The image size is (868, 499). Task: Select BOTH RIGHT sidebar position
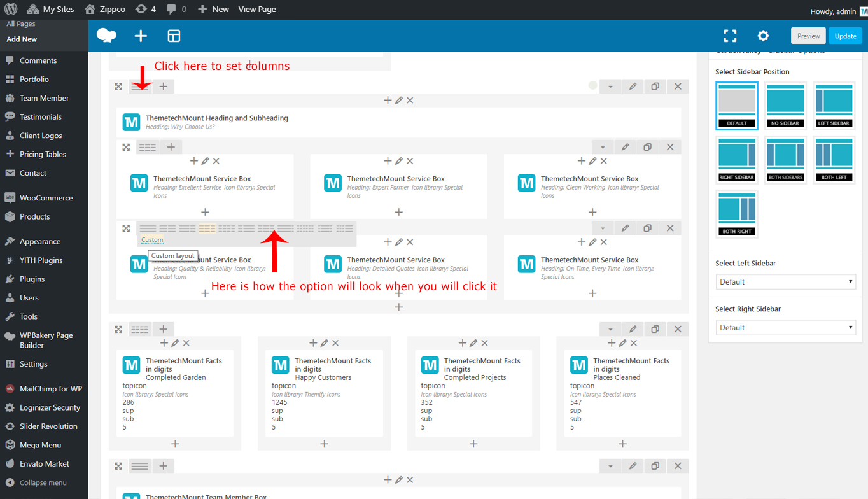pyautogui.click(x=737, y=214)
